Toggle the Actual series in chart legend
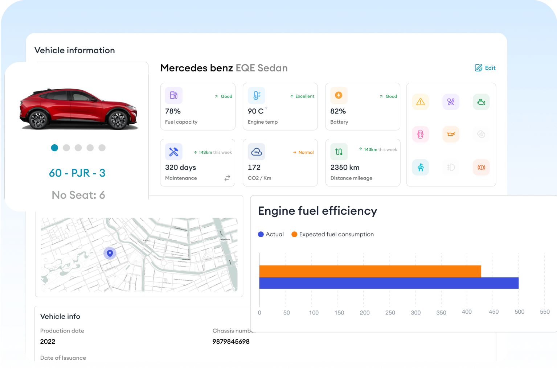557x392 pixels. click(271, 234)
